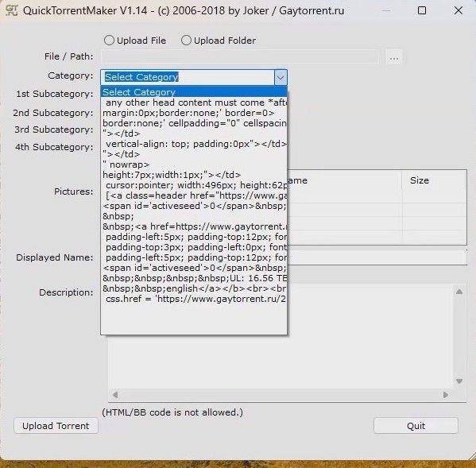Select the 'css.href = 'https://www.gaytorrent' entry
Screen dimensions: 476x468
(x=194, y=299)
